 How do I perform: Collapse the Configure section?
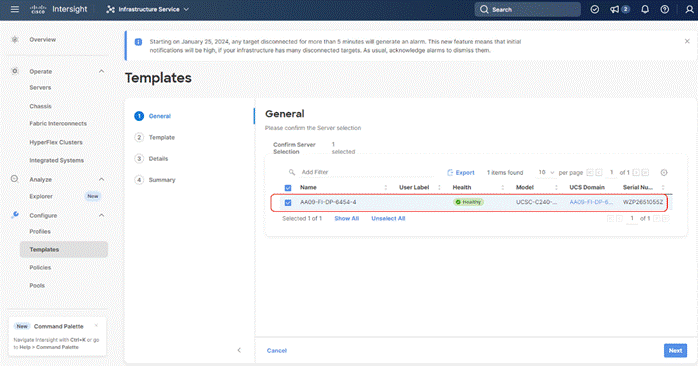pos(101,216)
